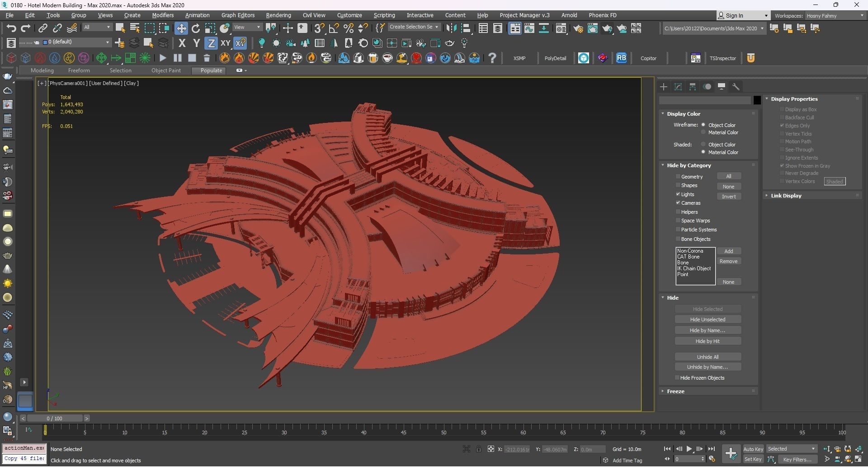Open the Rendering menu

(x=278, y=15)
